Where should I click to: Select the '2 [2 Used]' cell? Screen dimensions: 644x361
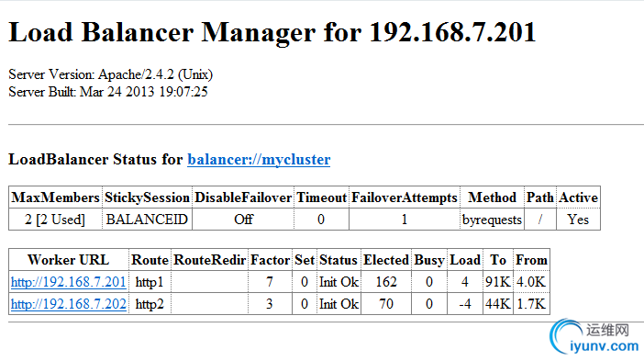[x=55, y=220]
